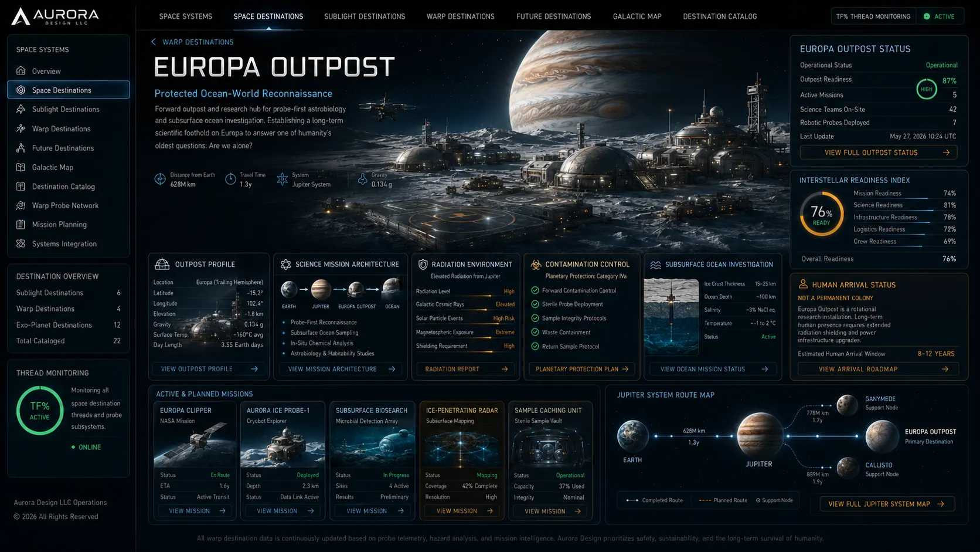Click the Jupiter planet on route map
The height and width of the screenshot is (552, 980).
pyautogui.click(x=760, y=435)
